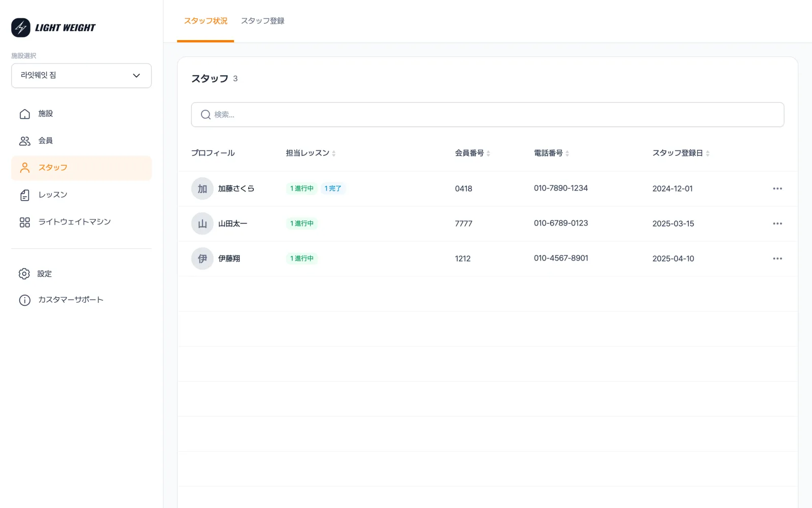Screen dimensions: 812x508
Task: Click 1進行中 badge for 伊藤翔
Action: point(302,259)
